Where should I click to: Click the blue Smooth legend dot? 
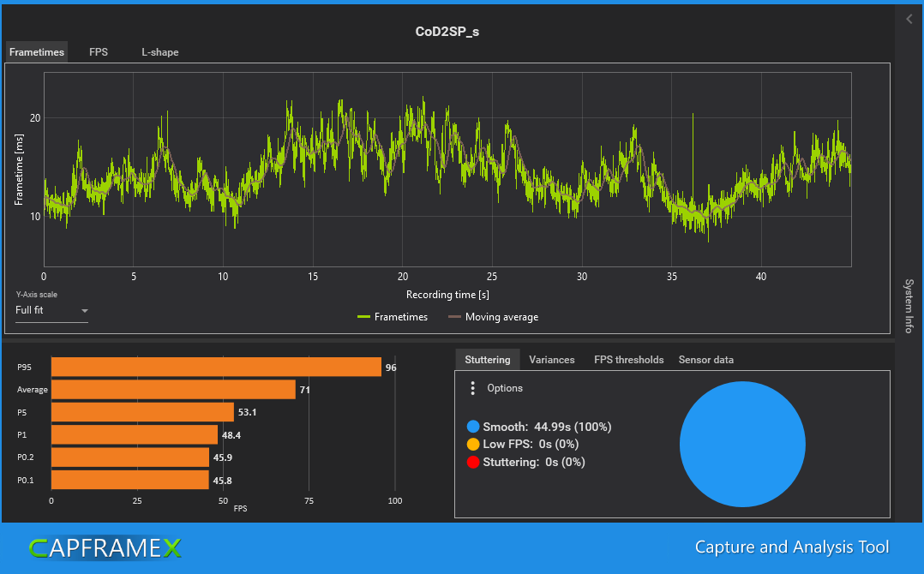(473, 427)
